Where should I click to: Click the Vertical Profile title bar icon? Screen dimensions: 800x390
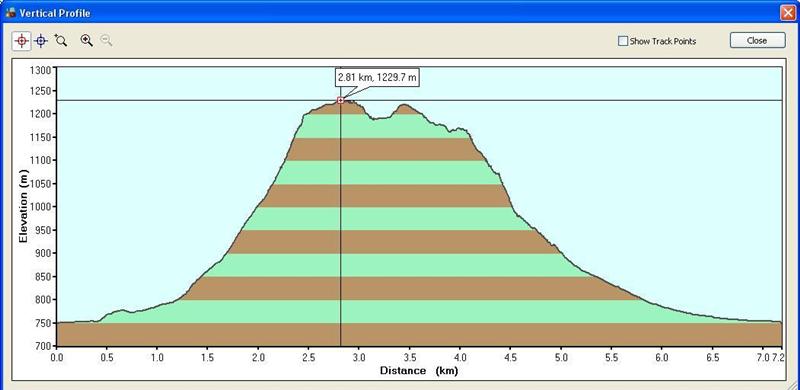pyautogui.click(x=10, y=13)
